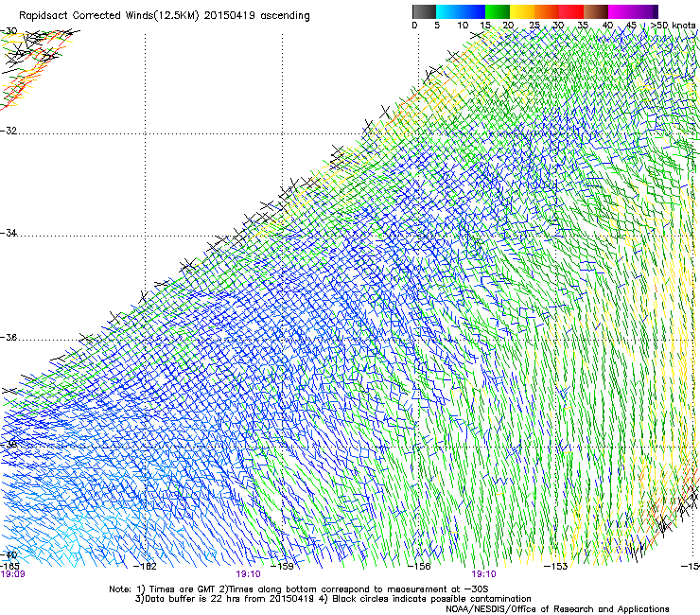
Task: Click the legend tick label '45'
Action: tap(631, 26)
